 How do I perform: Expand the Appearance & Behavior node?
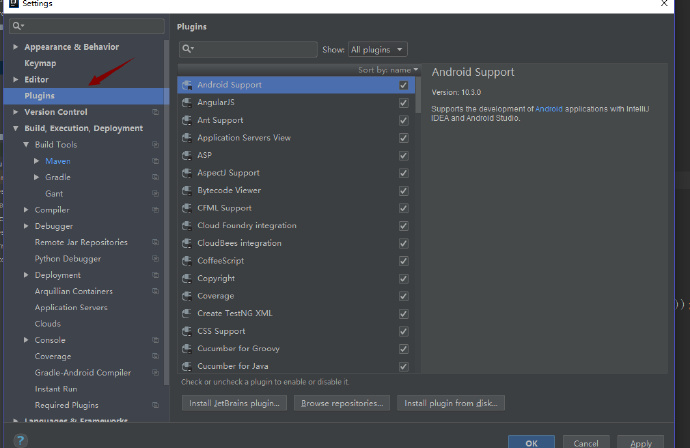click(15, 47)
